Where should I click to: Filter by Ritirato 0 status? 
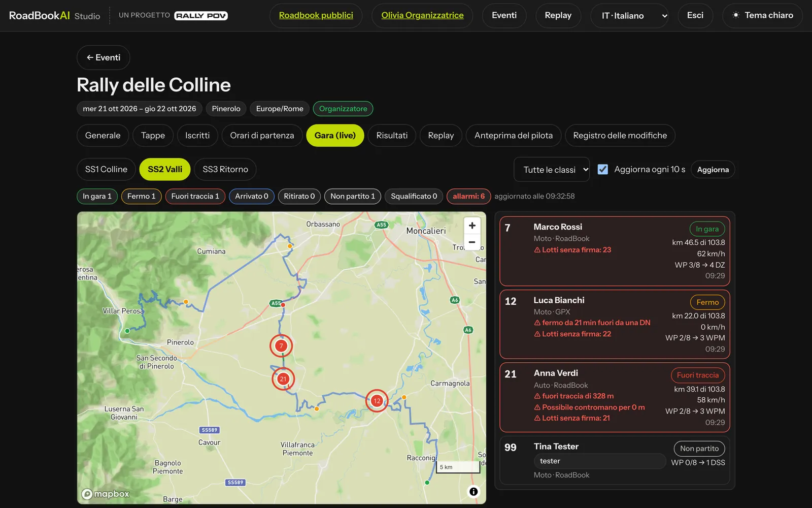[x=299, y=196]
